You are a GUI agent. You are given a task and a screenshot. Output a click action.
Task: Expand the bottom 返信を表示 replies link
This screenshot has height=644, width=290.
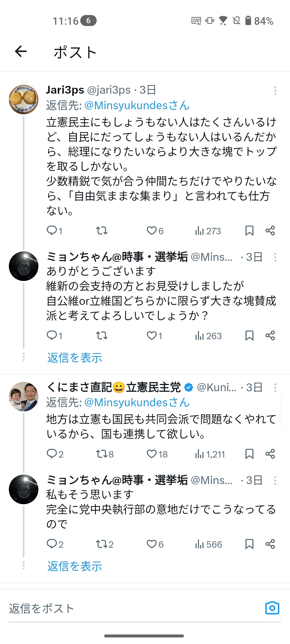(75, 566)
